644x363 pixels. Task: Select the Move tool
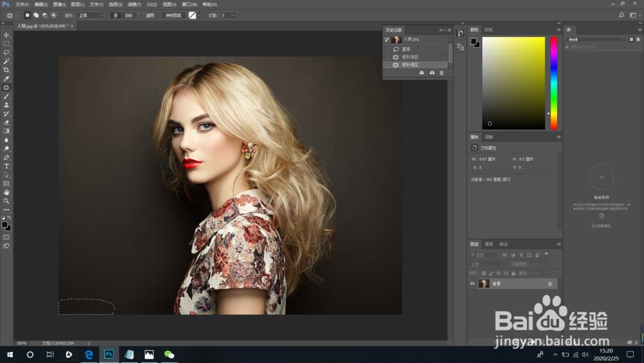coord(6,35)
